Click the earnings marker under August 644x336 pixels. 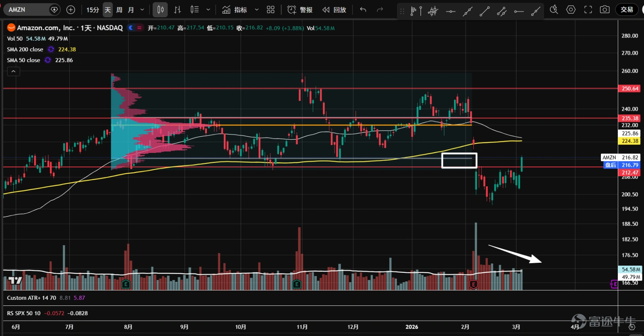(126, 284)
